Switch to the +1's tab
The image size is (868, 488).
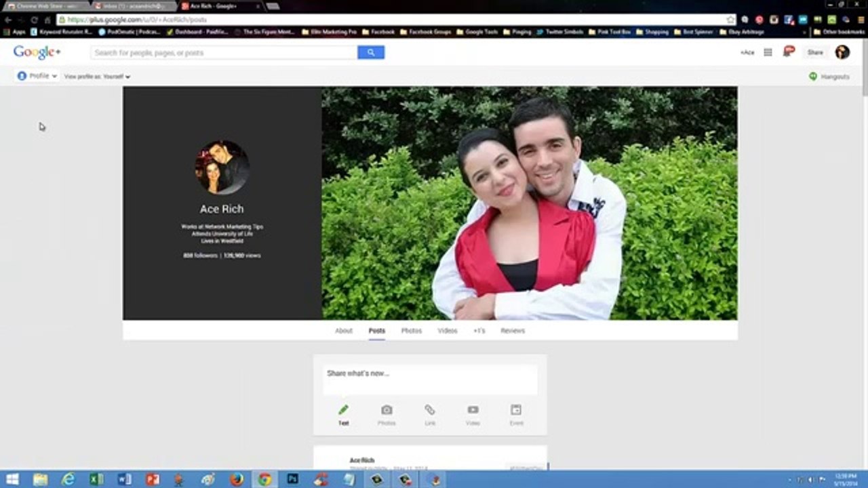pos(479,331)
